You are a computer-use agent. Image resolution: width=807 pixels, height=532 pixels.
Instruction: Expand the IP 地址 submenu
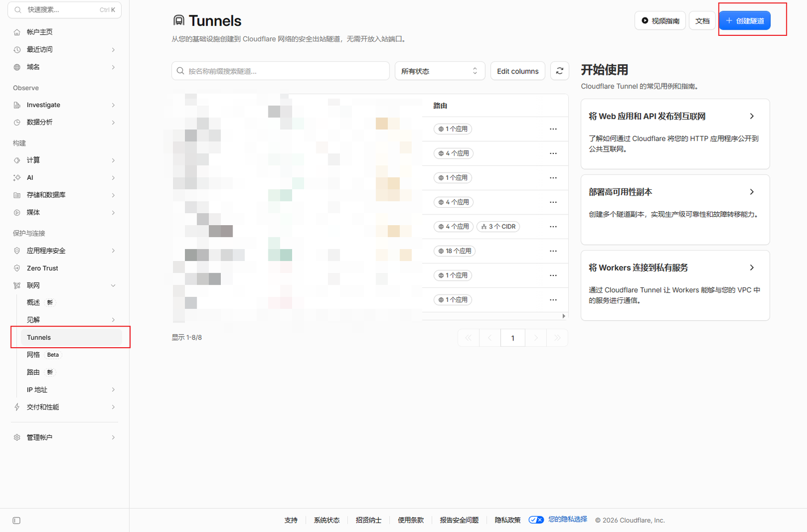pos(113,390)
